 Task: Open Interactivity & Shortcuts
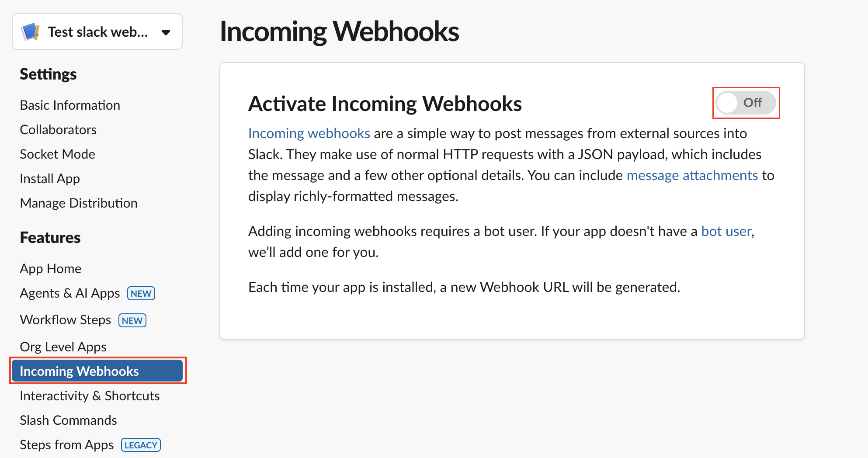coord(90,396)
